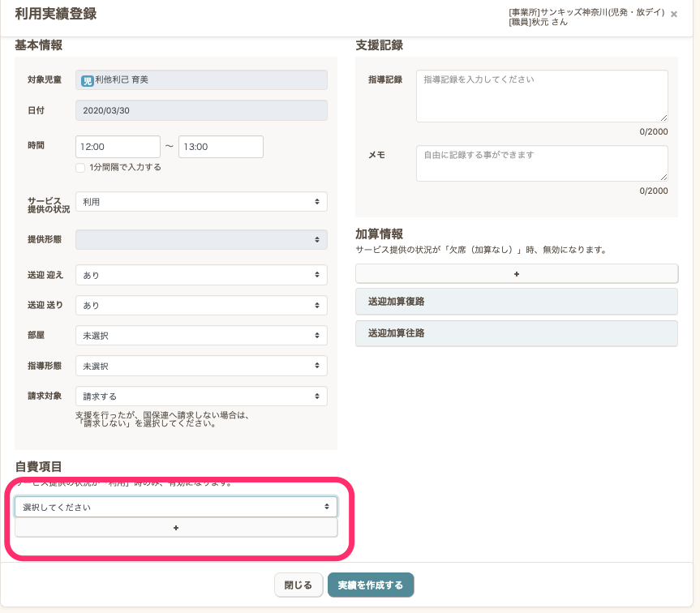Open the 送迎 送り dropdown
The image size is (700, 613).
201,305
